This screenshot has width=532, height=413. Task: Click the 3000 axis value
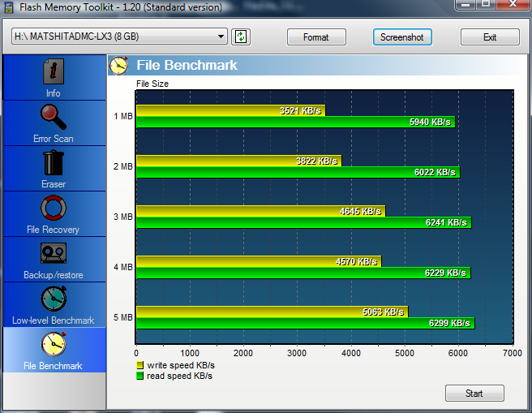297,353
